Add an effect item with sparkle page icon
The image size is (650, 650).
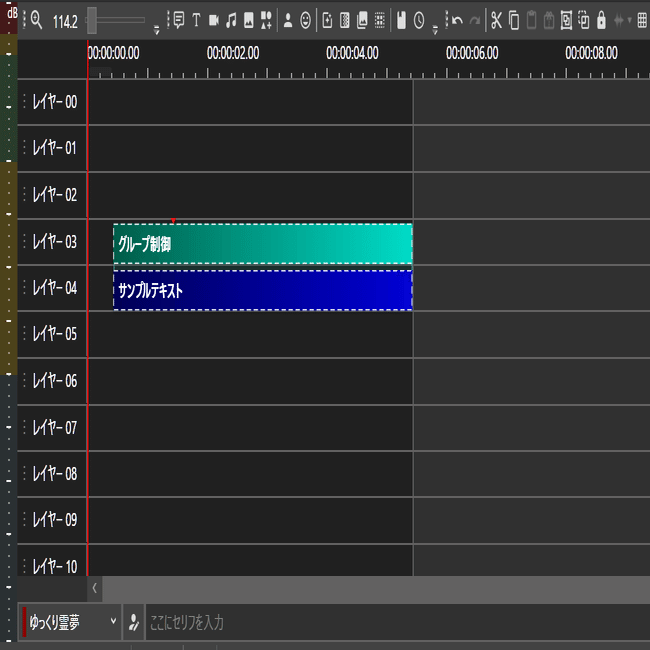click(x=327, y=20)
